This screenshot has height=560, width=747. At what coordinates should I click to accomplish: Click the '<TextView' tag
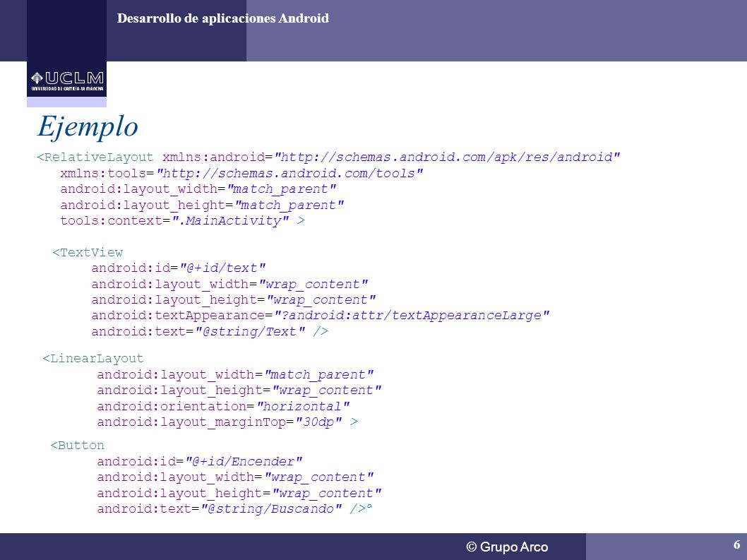click(x=88, y=252)
